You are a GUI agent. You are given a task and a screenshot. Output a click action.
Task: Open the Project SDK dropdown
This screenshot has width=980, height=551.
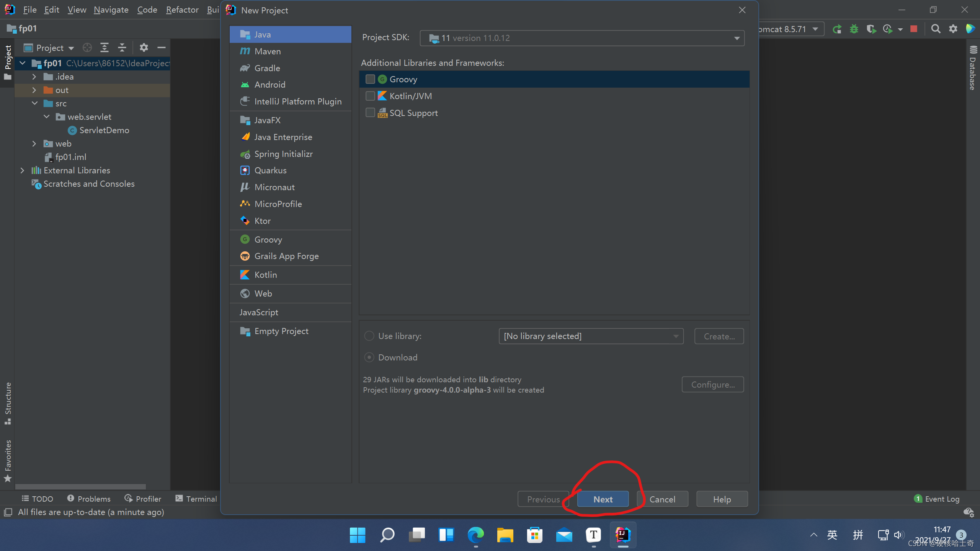[582, 38]
